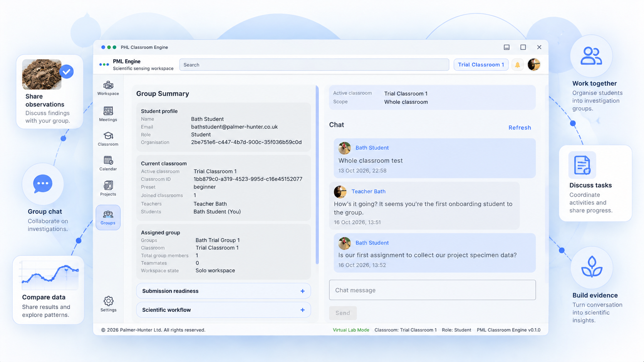Click Bath Student name on 'Whole classroom test' message
This screenshot has width=644, height=362.
click(372, 148)
